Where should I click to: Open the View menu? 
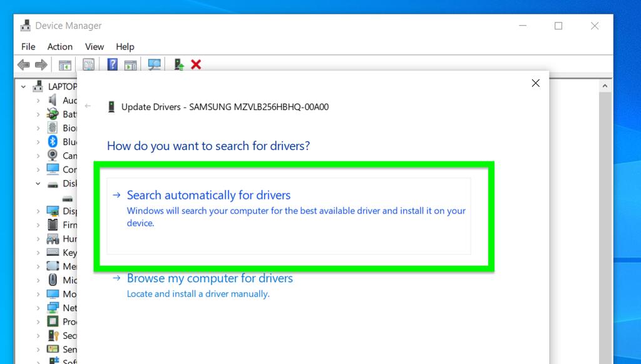pyautogui.click(x=94, y=46)
